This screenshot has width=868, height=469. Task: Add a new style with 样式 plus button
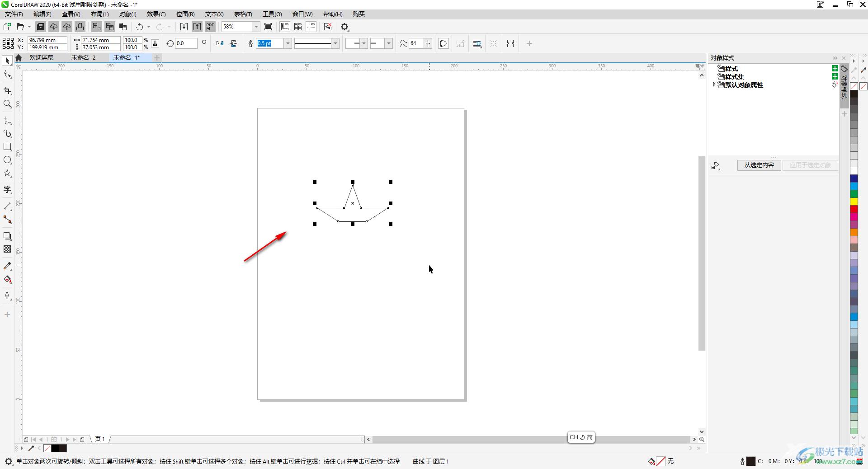(835, 68)
